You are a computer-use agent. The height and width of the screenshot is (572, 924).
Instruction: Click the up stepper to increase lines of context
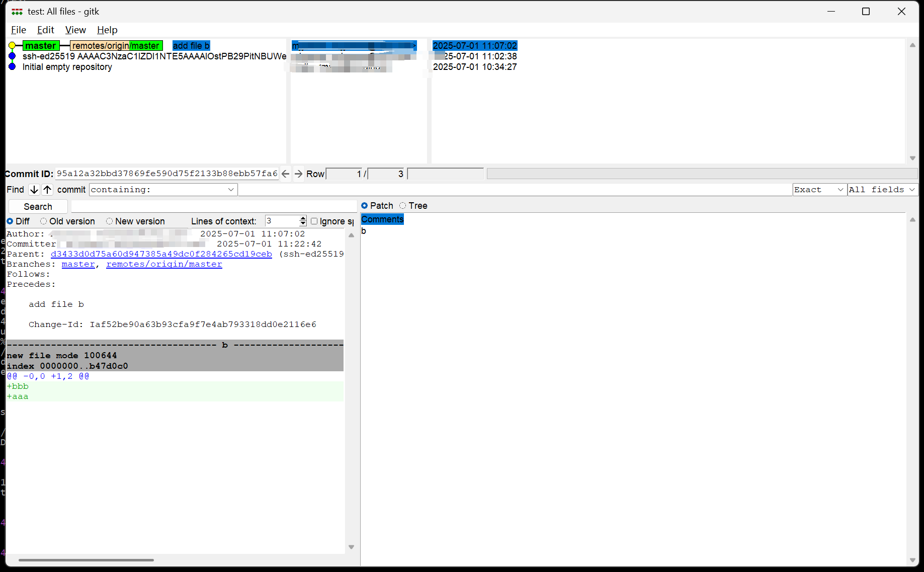[302, 217]
